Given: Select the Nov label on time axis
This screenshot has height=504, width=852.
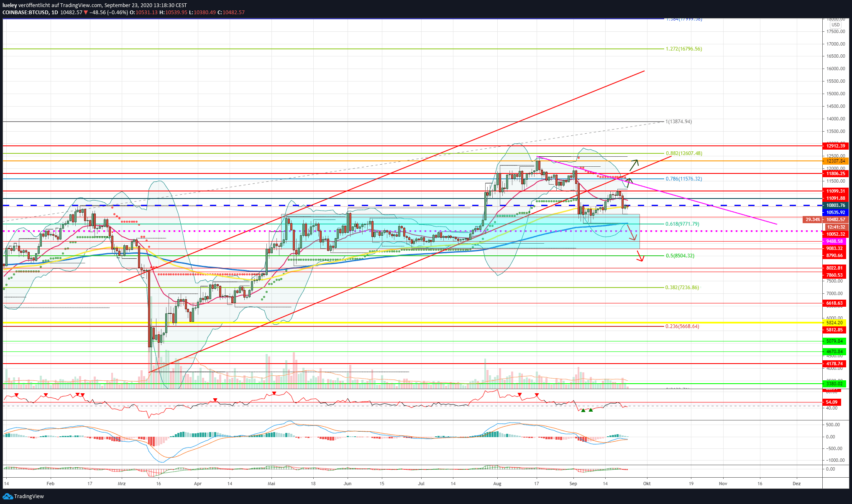Looking at the screenshot, I should click(723, 484).
